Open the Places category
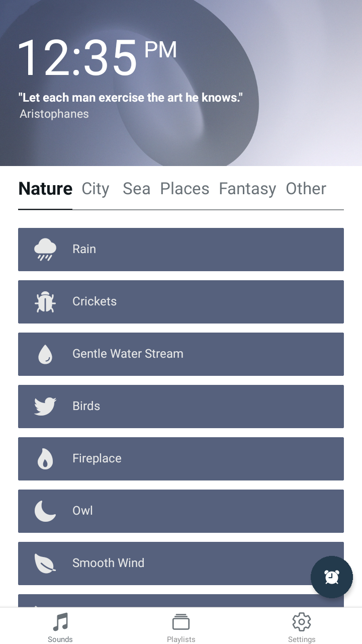Viewport: 362px width, 644px height. (x=185, y=189)
